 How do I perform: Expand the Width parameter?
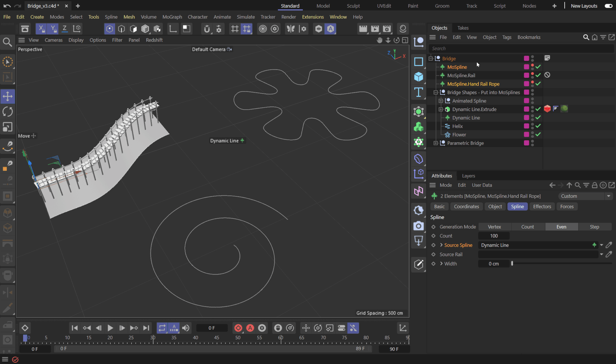pos(441,264)
